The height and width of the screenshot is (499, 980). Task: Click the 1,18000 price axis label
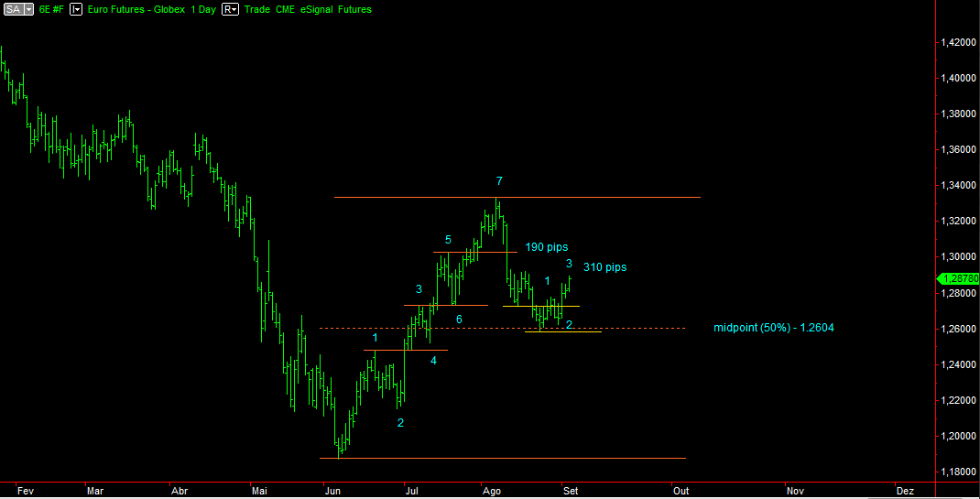click(958, 472)
